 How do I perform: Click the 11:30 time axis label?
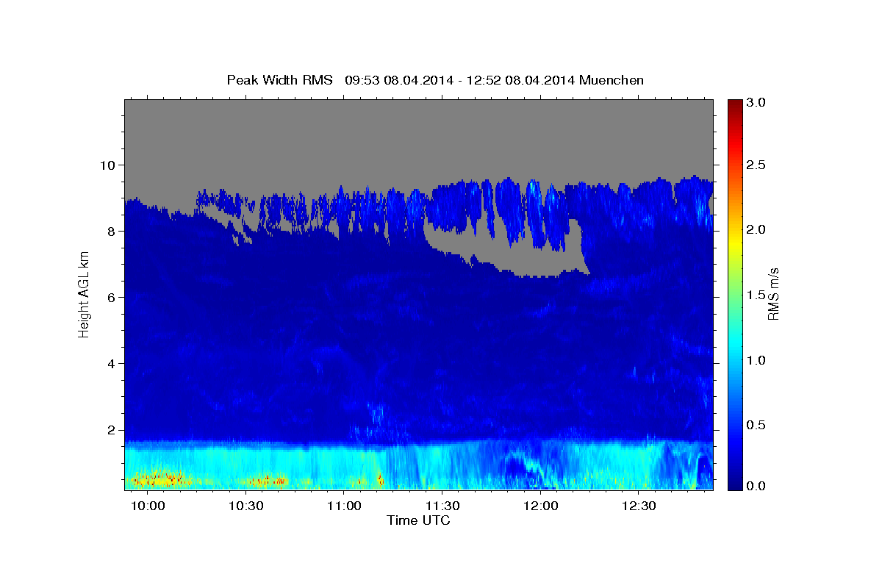442,506
